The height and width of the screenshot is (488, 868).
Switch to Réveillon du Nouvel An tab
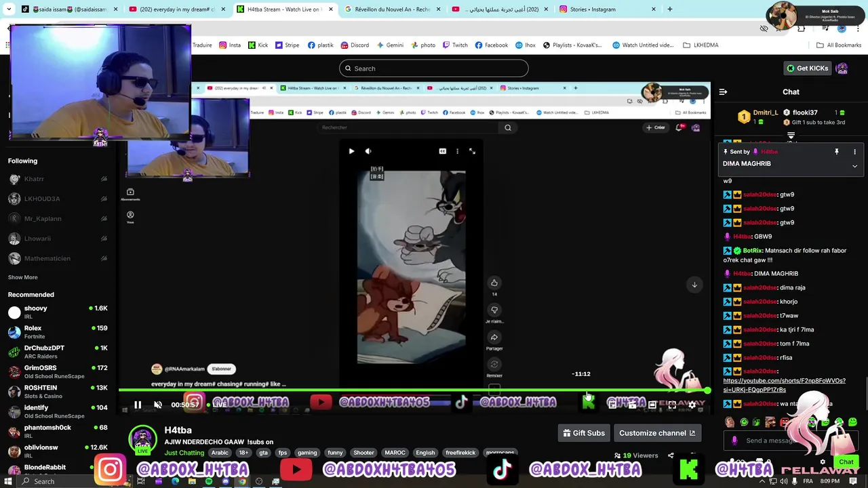(x=392, y=9)
